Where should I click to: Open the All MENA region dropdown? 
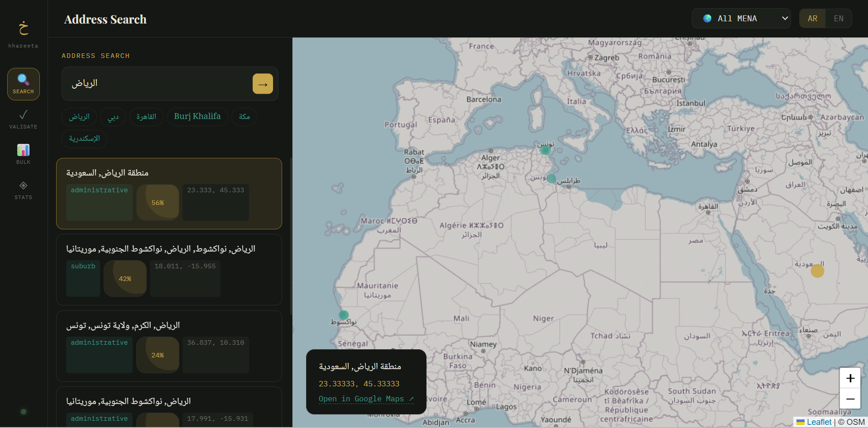click(x=741, y=19)
